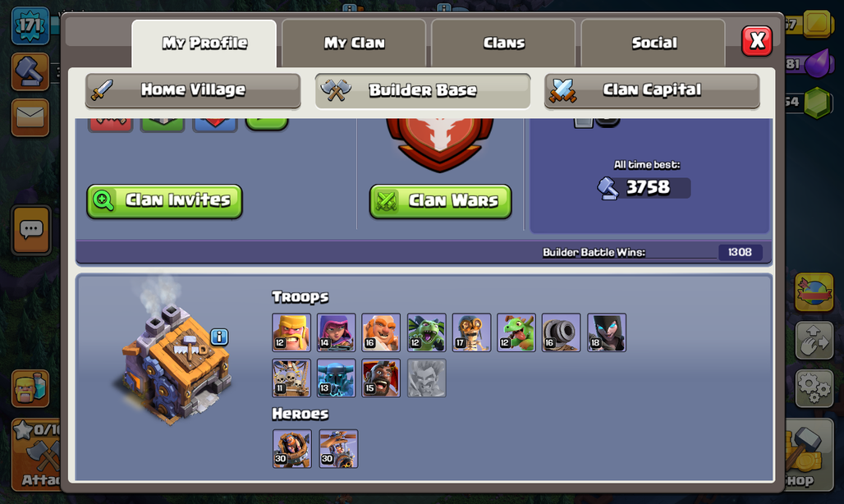Open the settings gears icon
Viewport: 844px width, 504px height.
click(x=814, y=387)
